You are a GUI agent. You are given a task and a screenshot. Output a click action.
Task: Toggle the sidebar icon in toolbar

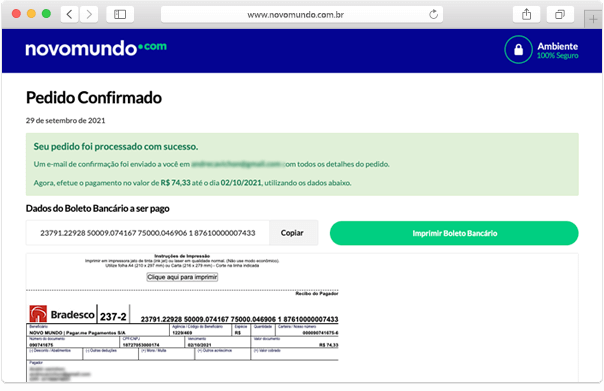(120, 15)
